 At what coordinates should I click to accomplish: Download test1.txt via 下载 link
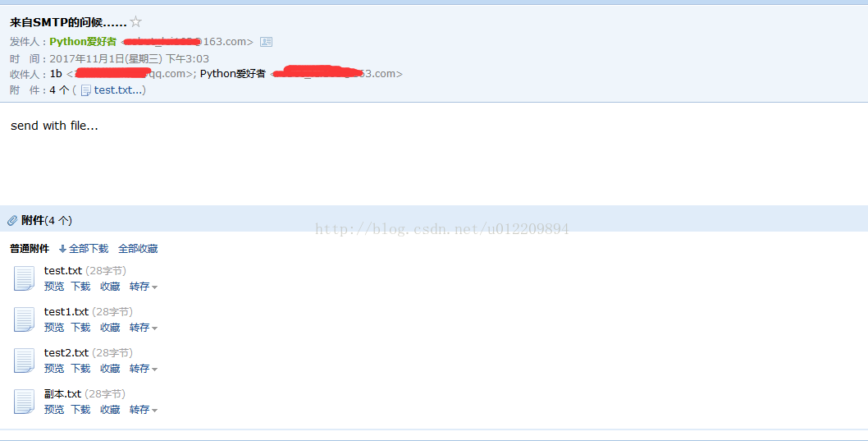click(81, 328)
